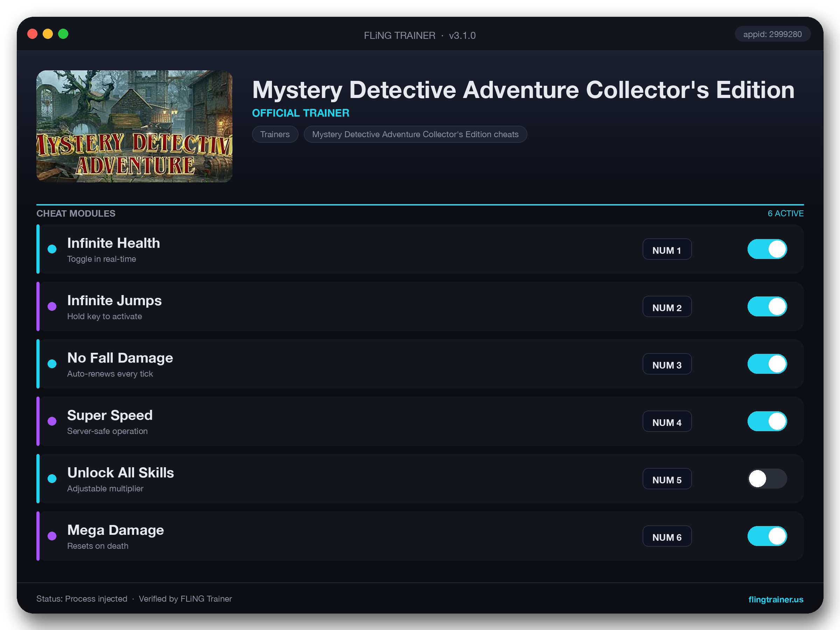Turn off the Super Speed switch

click(767, 421)
